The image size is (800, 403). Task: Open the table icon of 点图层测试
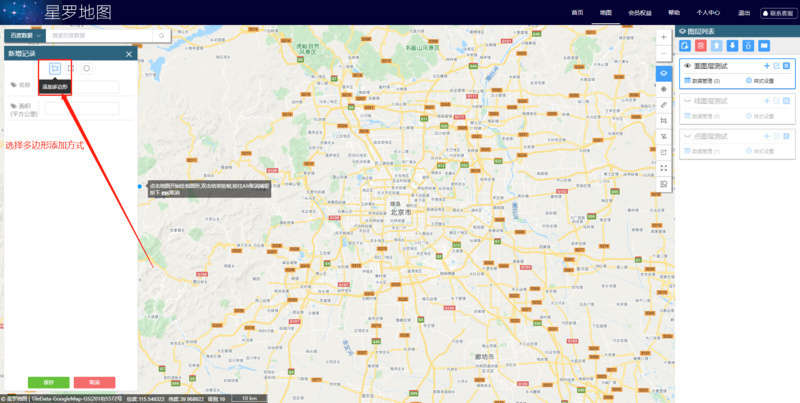(786, 136)
